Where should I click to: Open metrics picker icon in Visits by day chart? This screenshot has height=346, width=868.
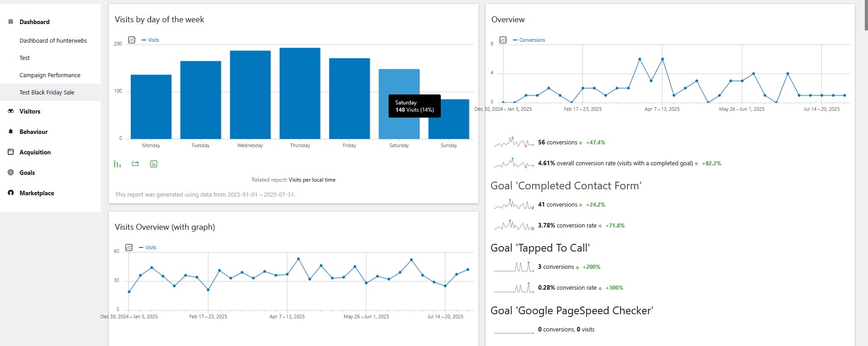(132, 40)
